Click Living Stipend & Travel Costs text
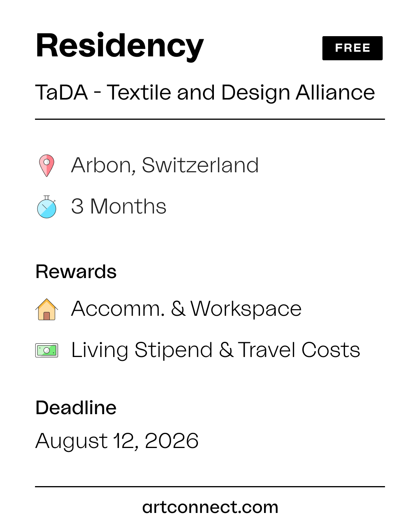Viewport: 420px width, 525px height. tap(215, 350)
